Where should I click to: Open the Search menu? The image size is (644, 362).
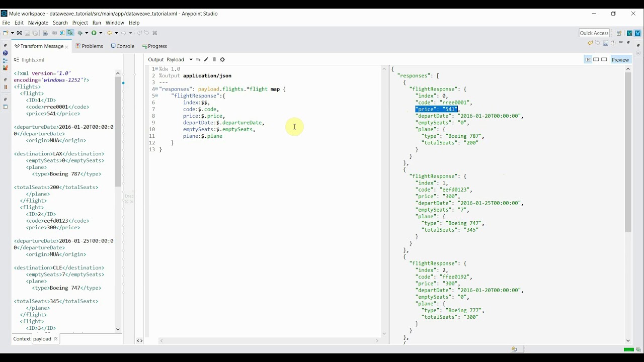[60, 23]
